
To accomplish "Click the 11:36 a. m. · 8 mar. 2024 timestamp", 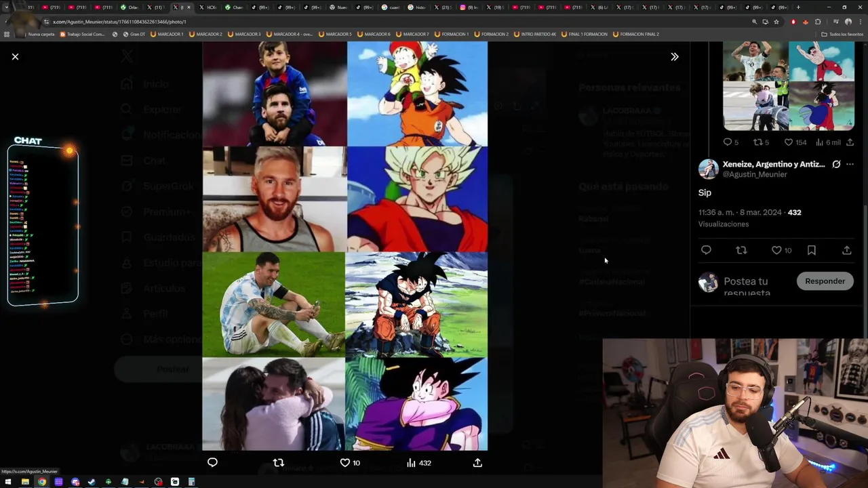I will click(740, 212).
